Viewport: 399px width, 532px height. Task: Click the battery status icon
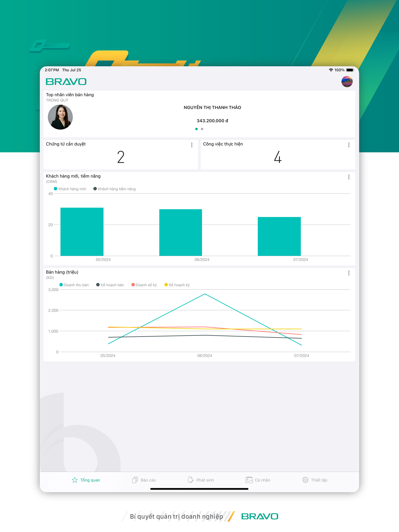click(x=350, y=70)
